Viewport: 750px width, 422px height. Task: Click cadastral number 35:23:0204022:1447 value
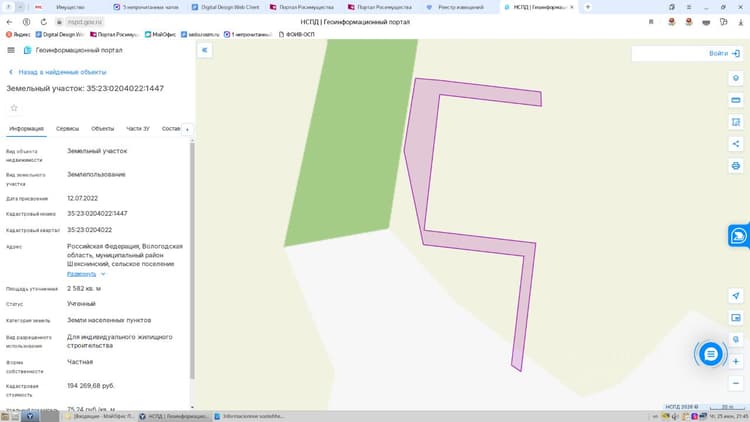pos(97,214)
